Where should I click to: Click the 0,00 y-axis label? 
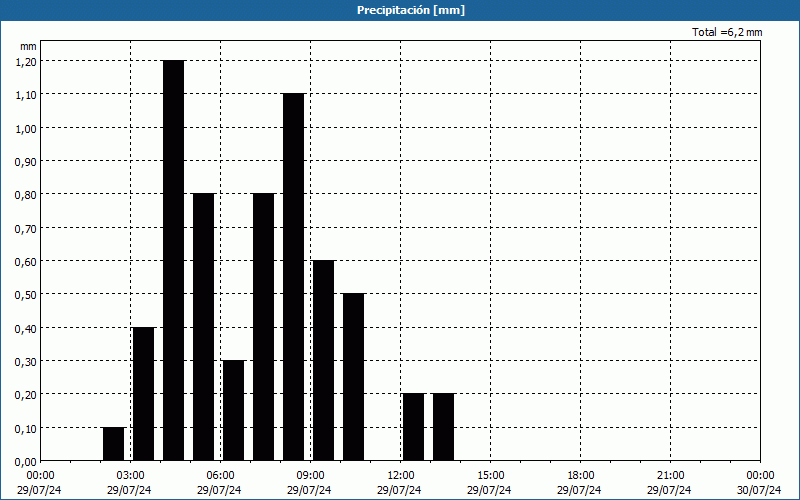pos(26,462)
